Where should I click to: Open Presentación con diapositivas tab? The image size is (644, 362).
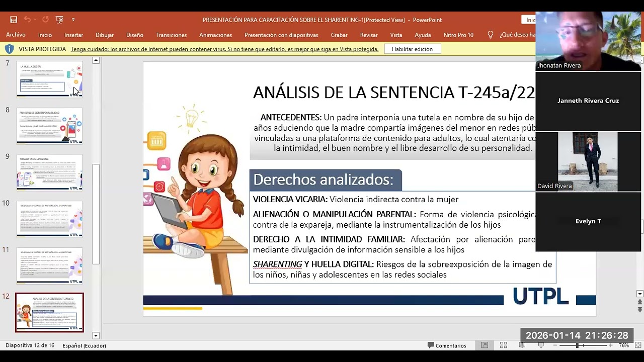281,35
